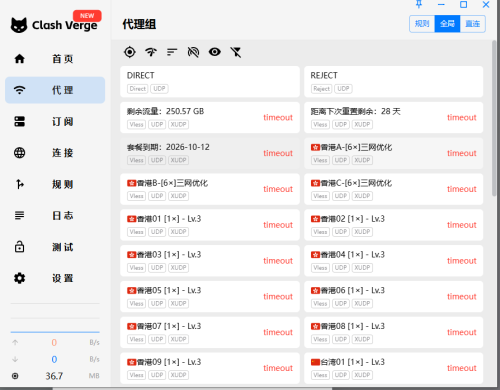
Task: Select the 香港08 [1×] - Lv.3 node
Action: click(394, 332)
